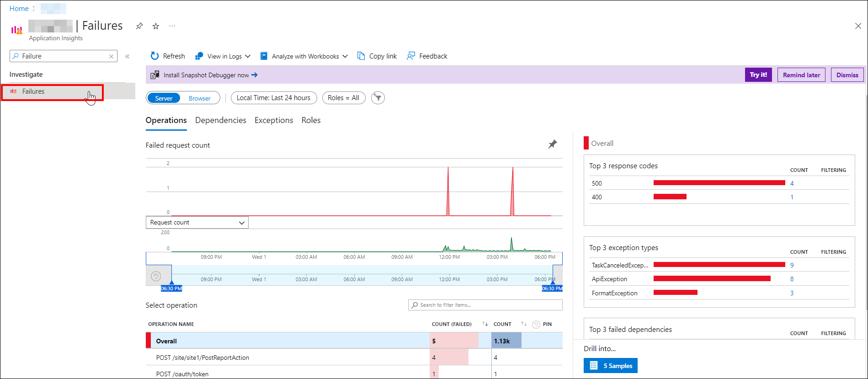Click count 4 for response code 500
Image resolution: width=868 pixels, height=379 pixels.
click(792, 183)
